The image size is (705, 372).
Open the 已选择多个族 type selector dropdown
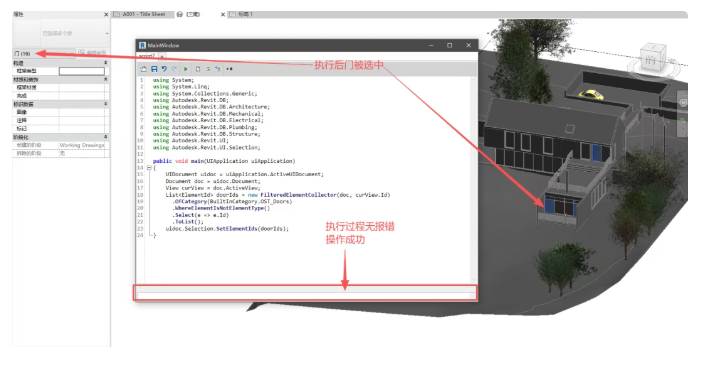[x=107, y=33]
